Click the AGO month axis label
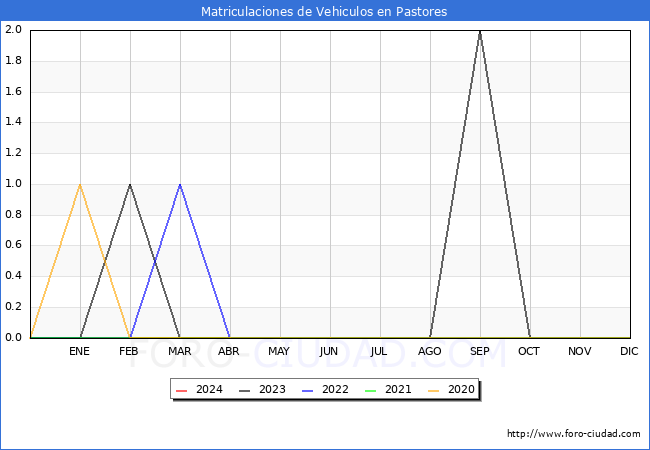Screen dimensions: 650x450 (x=429, y=351)
